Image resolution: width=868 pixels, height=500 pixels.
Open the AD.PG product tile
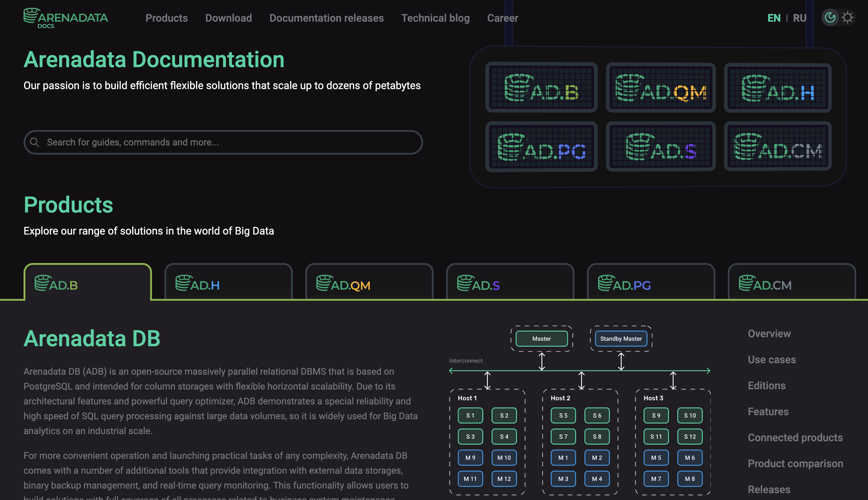541,147
